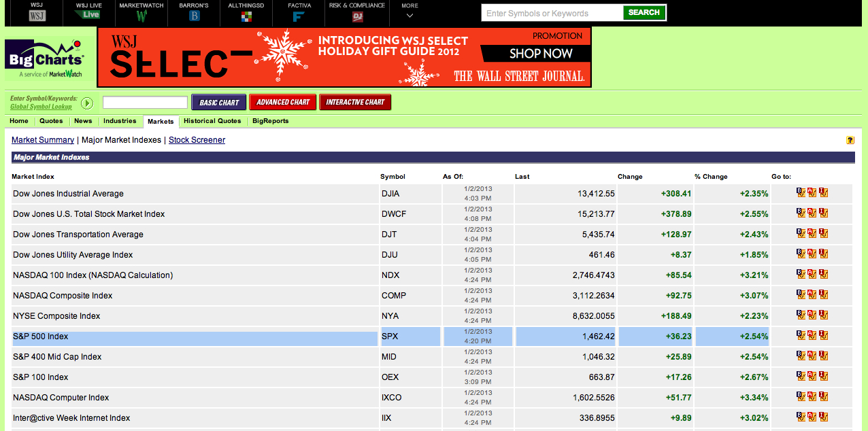Switch to the Industries tab
This screenshot has width=868, height=431.
pos(120,121)
